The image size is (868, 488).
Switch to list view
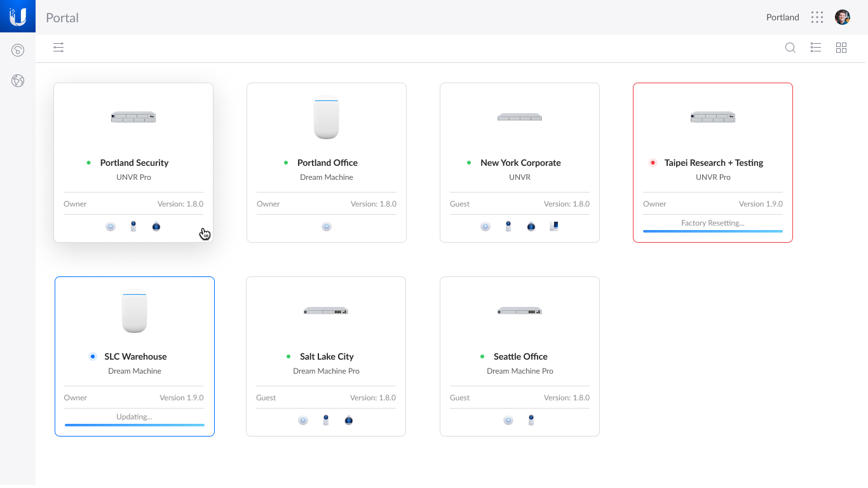coord(816,48)
